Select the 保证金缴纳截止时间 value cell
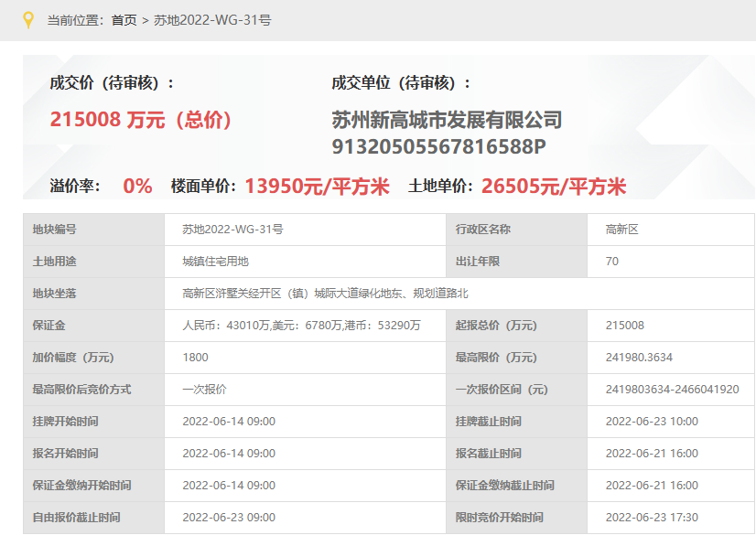Screen dimensions: 756x546 click(671, 486)
